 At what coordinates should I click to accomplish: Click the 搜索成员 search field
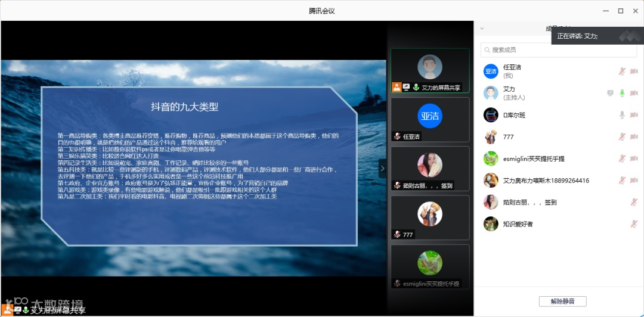tap(559, 50)
